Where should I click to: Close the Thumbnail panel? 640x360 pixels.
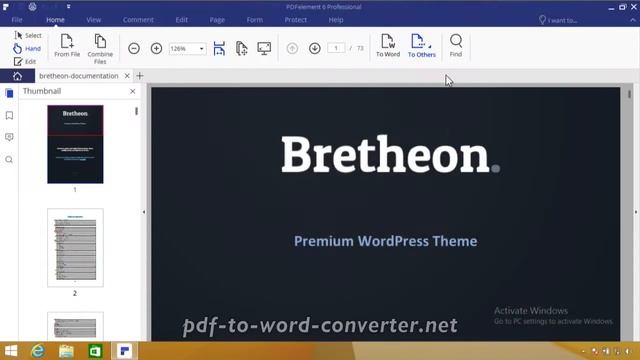tap(133, 91)
